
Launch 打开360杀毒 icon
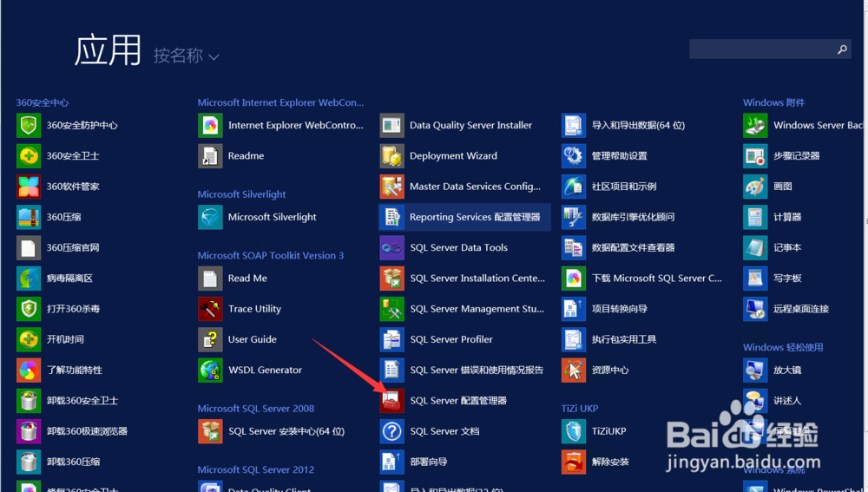[29, 309]
